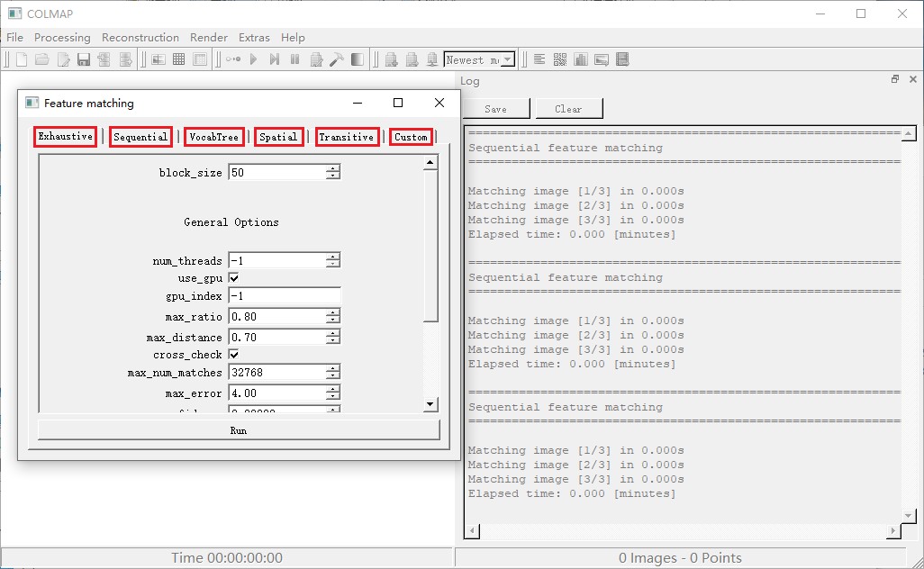The height and width of the screenshot is (569, 924).
Task: Click the max_ratio spinner arrows
Action: 333,316
